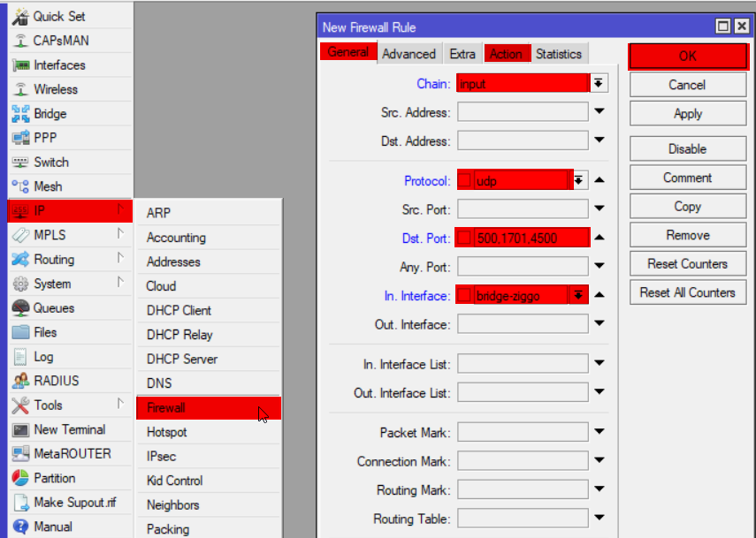Collapse the Protocol field with up arrow
The image size is (756, 538).
[599, 181]
